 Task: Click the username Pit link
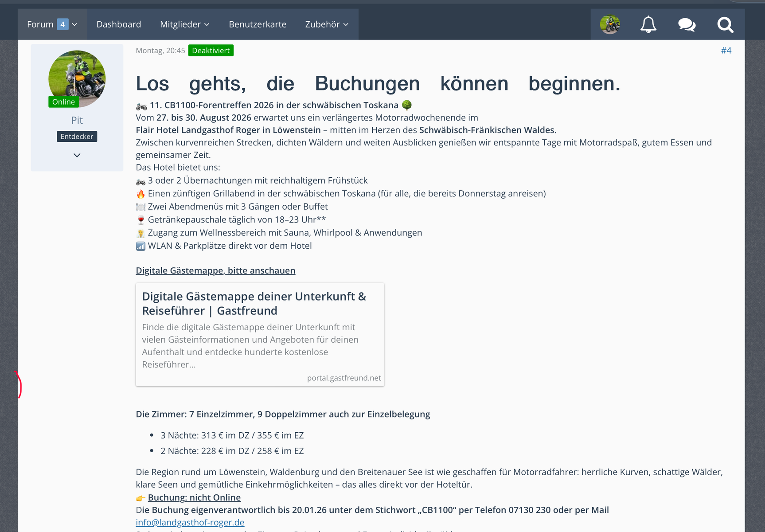pyautogui.click(x=77, y=120)
